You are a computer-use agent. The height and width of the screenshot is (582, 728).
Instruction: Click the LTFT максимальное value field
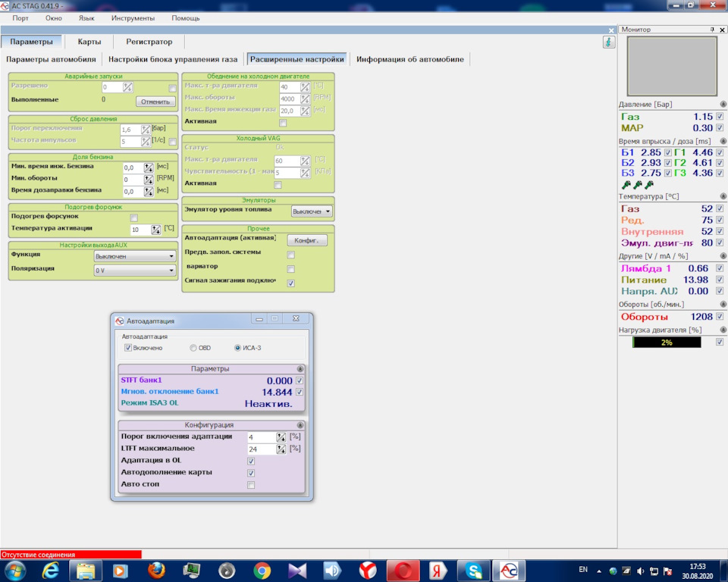tap(262, 449)
